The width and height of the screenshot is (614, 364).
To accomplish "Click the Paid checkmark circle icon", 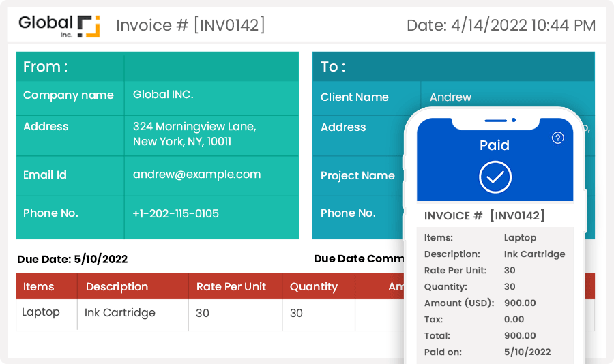I will [x=495, y=177].
